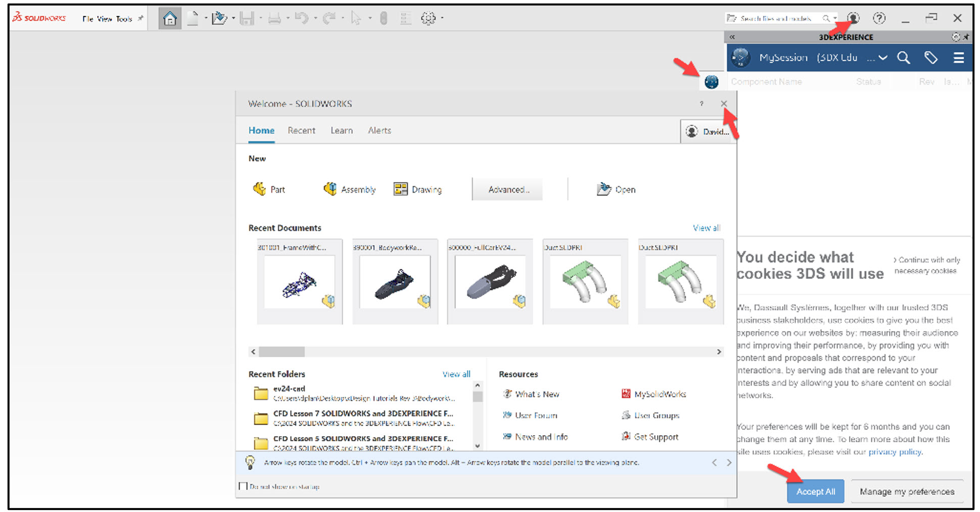The height and width of the screenshot is (512, 980).
Task: Click the search icon in MySession panel
Action: [x=904, y=58]
